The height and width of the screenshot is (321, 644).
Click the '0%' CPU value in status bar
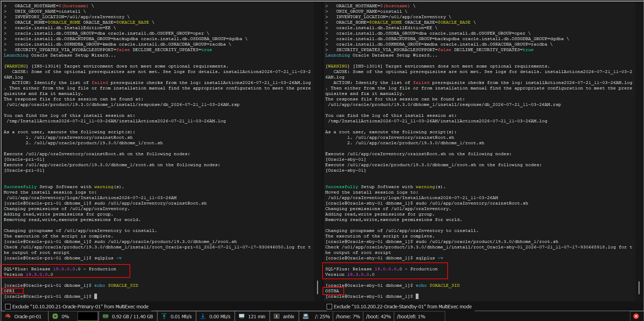[x=65, y=317]
